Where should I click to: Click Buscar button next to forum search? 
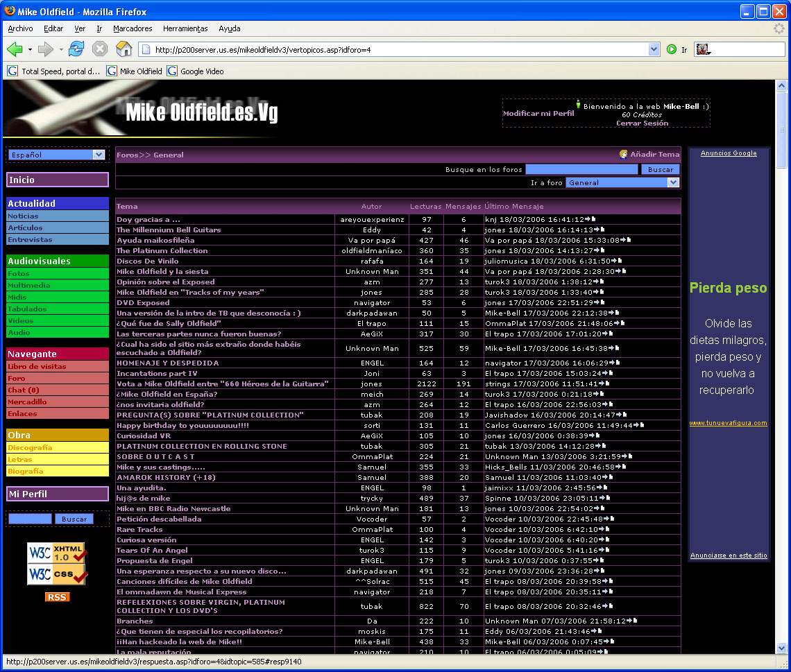pos(661,169)
